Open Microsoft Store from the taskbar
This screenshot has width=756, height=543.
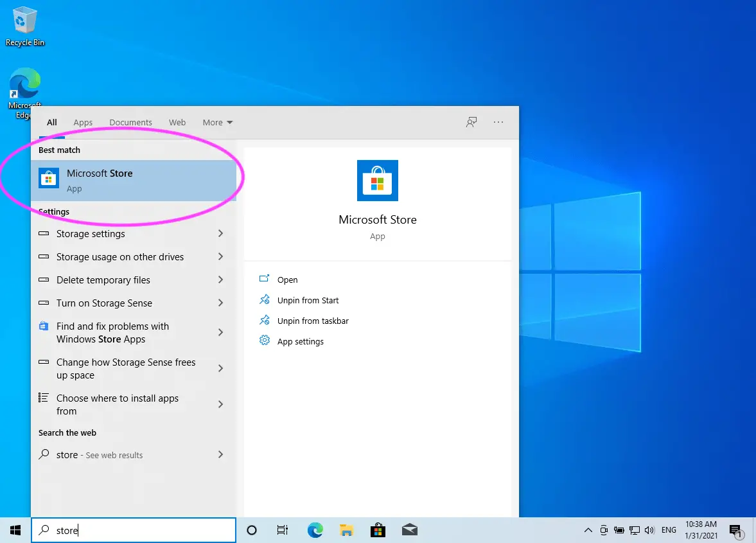point(378,530)
